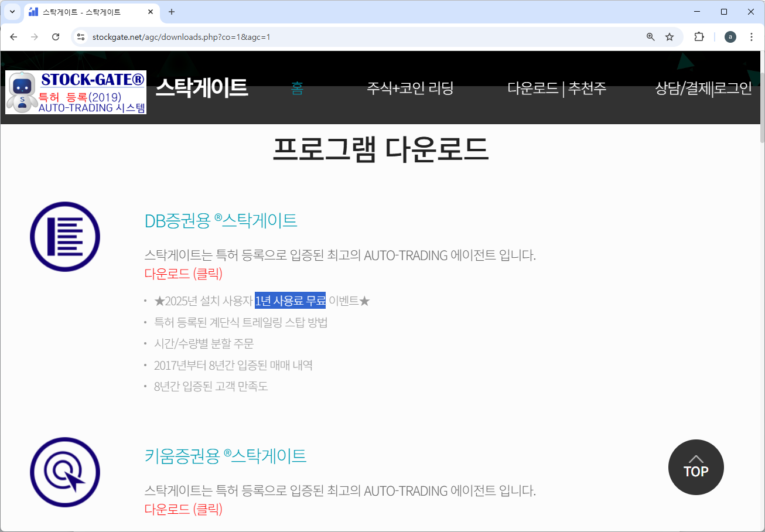Reload the page
Viewport: 765px width, 532px height.
point(56,37)
